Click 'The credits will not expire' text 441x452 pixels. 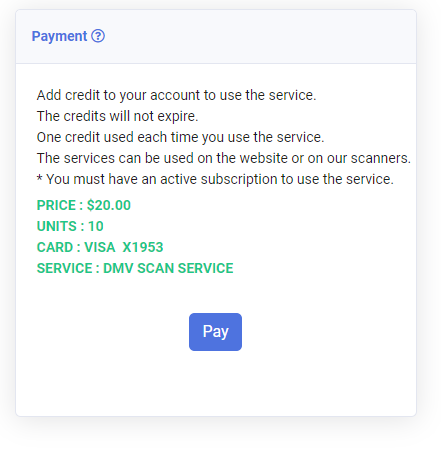coord(117,116)
